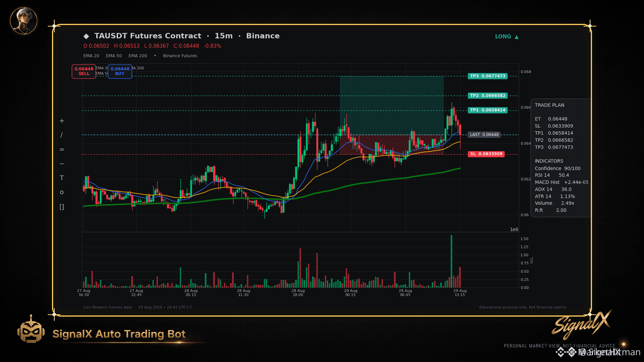Click the Binance Futures source label
This screenshot has height=362, width=644.
[x=180, y=56]
